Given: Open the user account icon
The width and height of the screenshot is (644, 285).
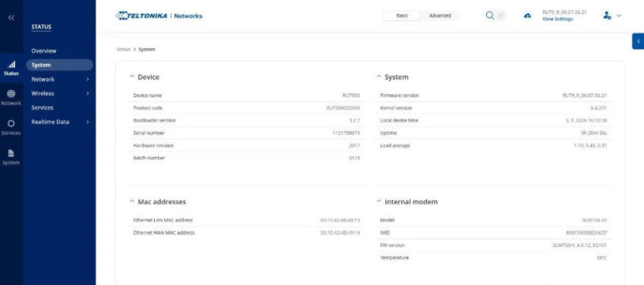Looking at the screenshot, I should tap(607, 16).
